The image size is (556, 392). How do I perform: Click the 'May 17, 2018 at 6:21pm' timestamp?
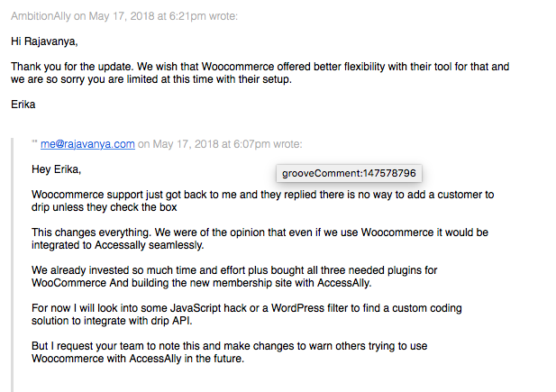[x=147, y=16]
